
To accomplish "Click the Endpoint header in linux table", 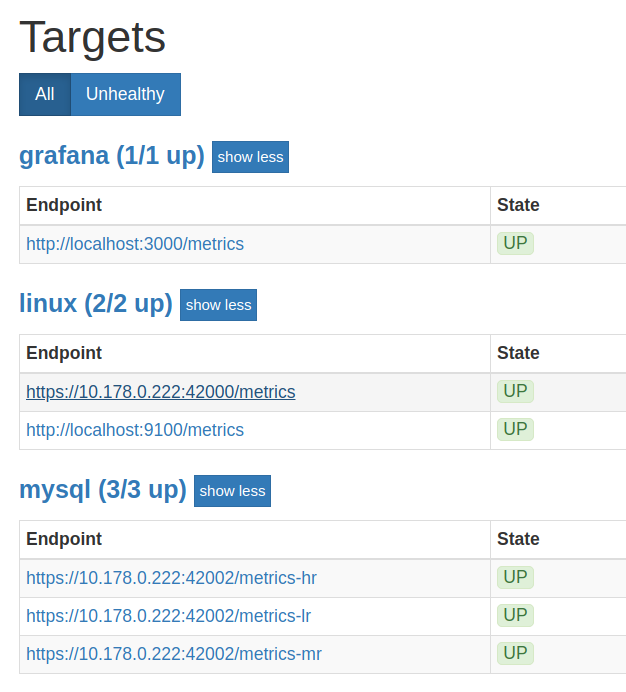I will (x=64, y=353).
